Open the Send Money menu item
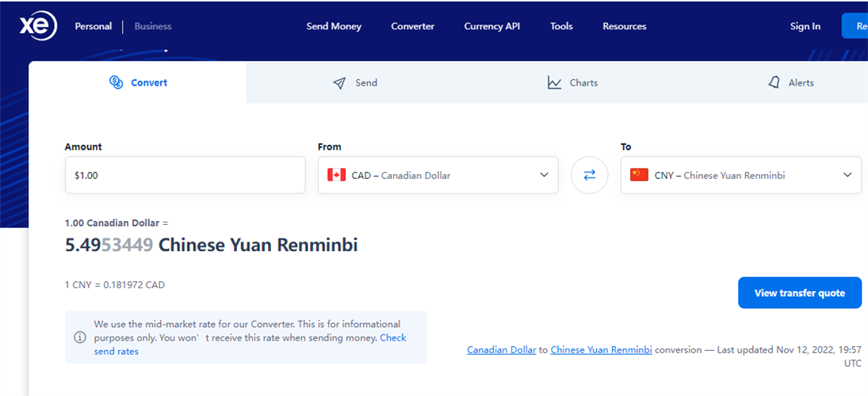 coord(334,26)
